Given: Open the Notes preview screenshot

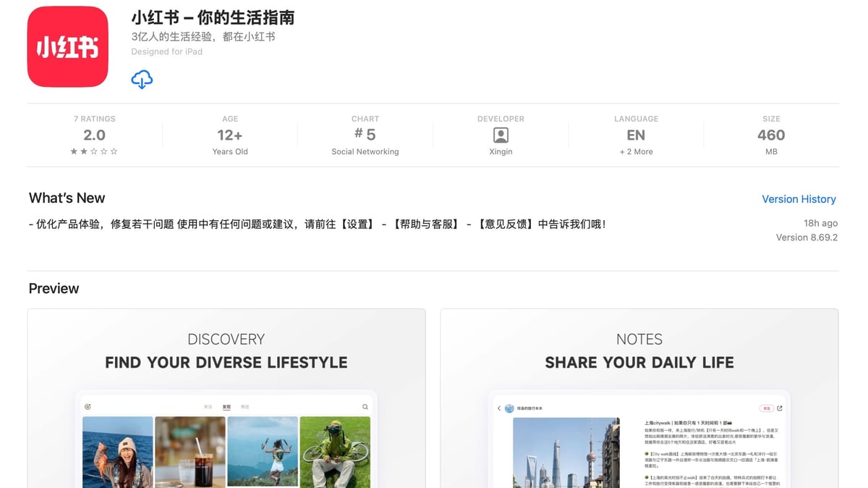Looking at the screenshot, I should tap(639, 398).
